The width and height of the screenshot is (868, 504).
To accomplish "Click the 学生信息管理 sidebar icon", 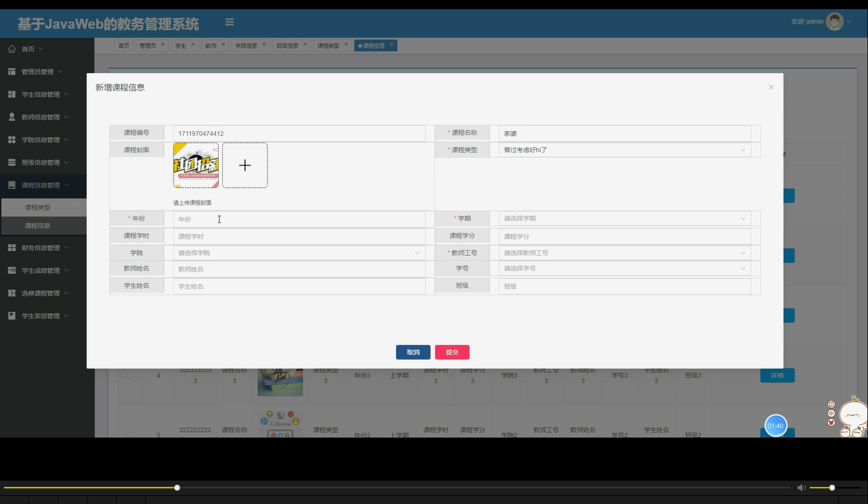I will click(x=12, y=94).
